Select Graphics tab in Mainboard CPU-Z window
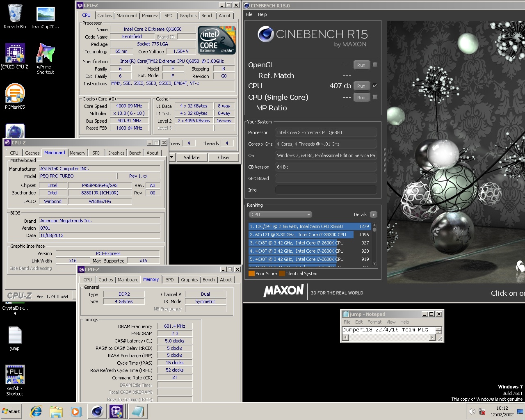Image resolution: width=525 pixels, height=420 pixels. point(116,153)
